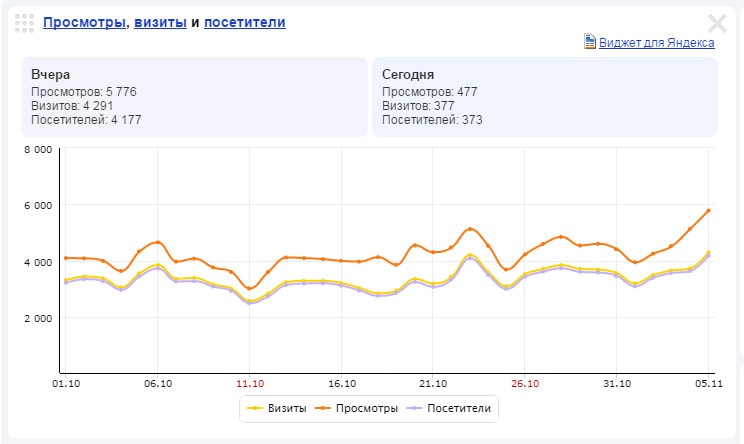Open the посетители link in the title
The width and height of the screenshot is (744, 444).
[x=244, y=22]
